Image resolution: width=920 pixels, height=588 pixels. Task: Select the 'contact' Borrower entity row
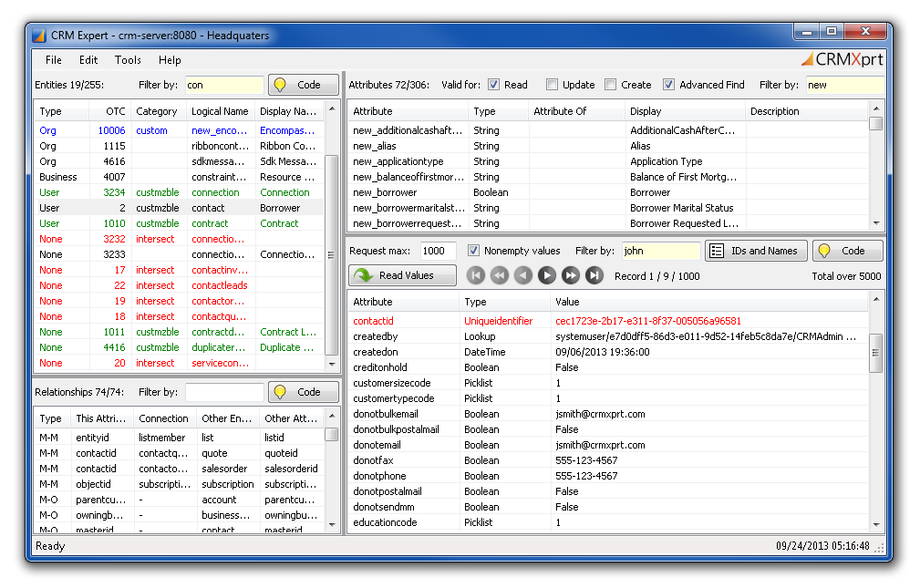179,208
